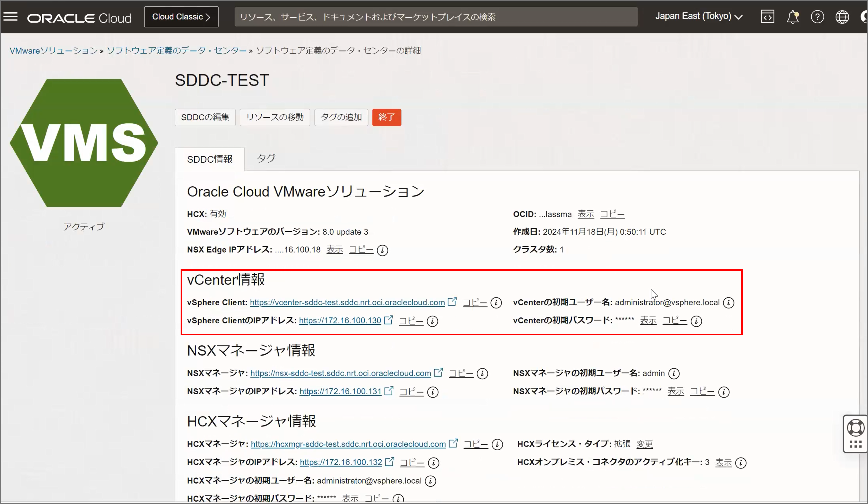Open https://vcenter-sddc-test.sddc.nrt.oci.oraclecloud.com link
This screenshot has height=504, width=868.
pos(347,302)
